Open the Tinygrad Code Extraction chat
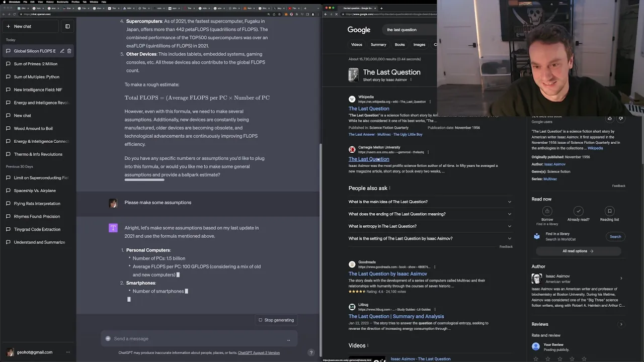644x362 pixels. [38, 229]
